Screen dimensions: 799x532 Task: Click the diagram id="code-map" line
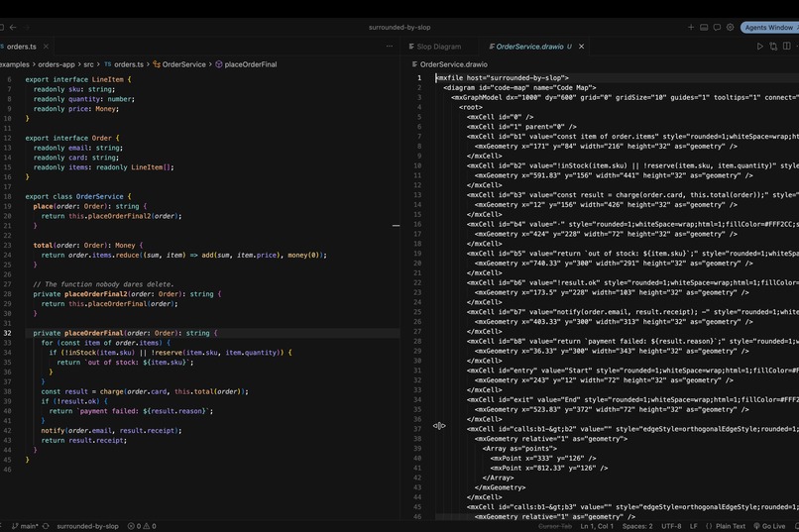tap(519, 87)
